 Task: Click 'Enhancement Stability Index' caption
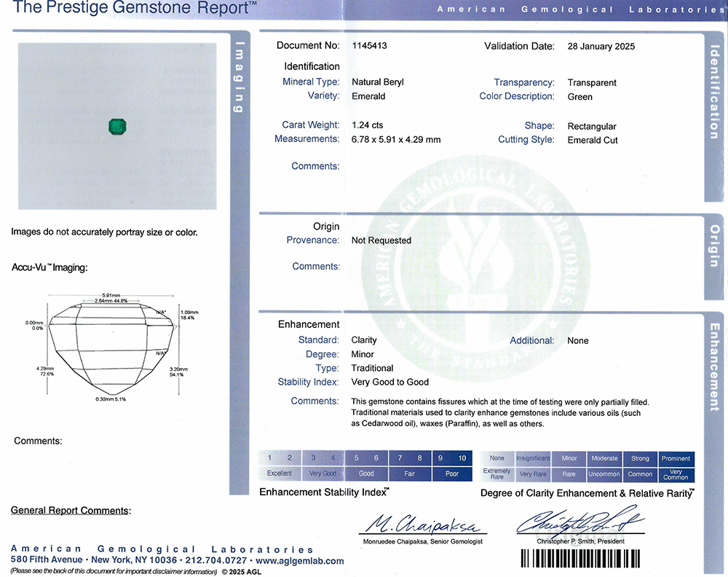pyautogui.click(x=325, y=492)
